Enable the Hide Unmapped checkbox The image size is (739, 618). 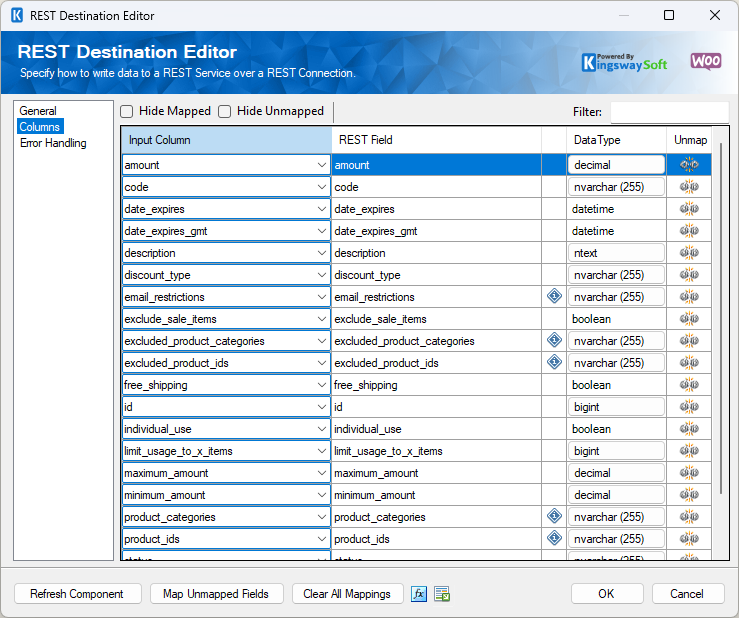pyautogui.click(x=224, y=112)
